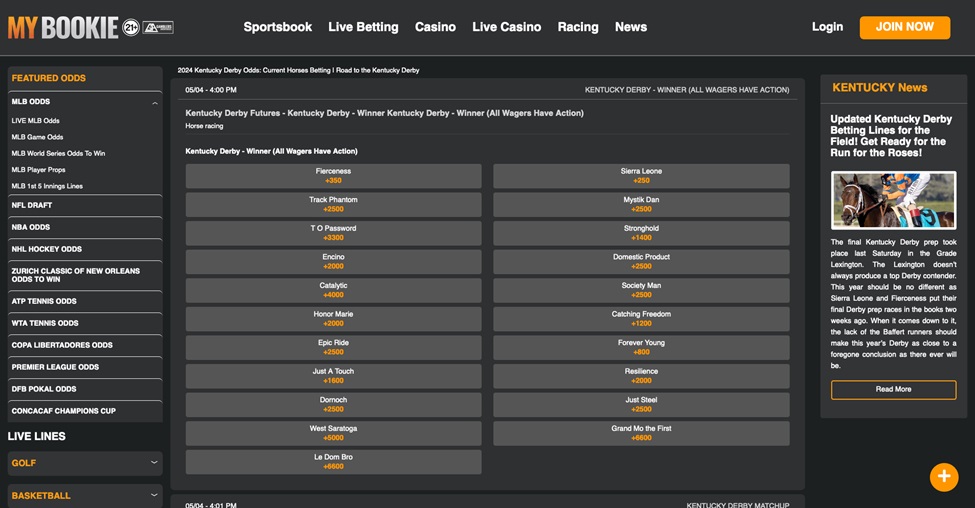Open MLB World Series Odds To Win
This screenshot has width=975, height=508.
pyautogui.click(x=58, y=153)
